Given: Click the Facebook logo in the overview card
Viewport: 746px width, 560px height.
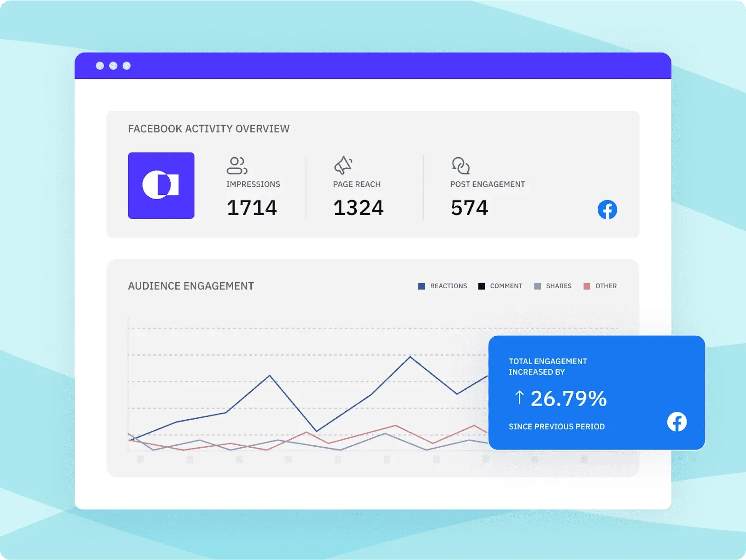Looking at the screenshot, I should [x=607, y=210].
